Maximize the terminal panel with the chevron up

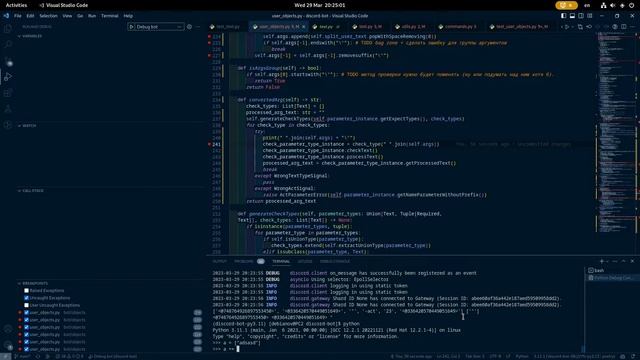pos(623,261)
